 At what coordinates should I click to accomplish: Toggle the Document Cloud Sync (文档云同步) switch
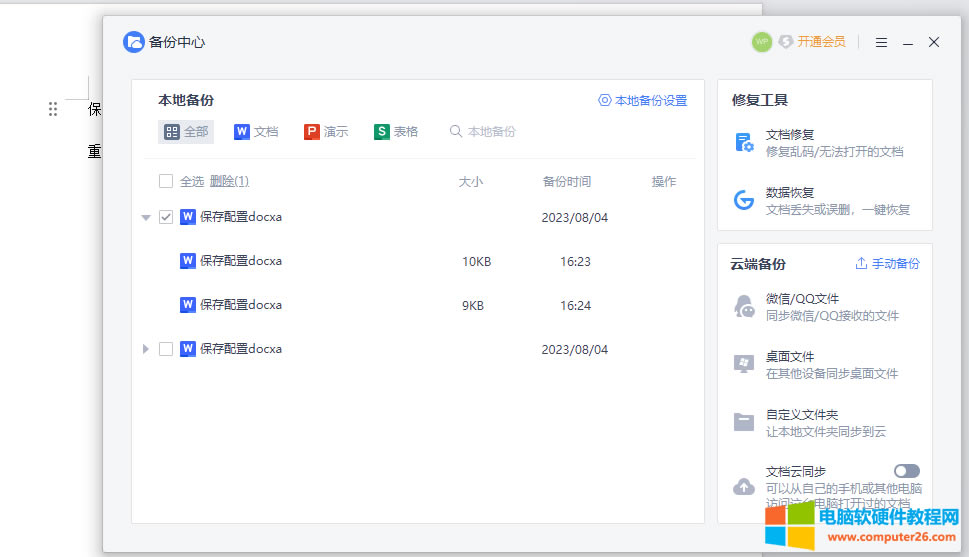906,471
